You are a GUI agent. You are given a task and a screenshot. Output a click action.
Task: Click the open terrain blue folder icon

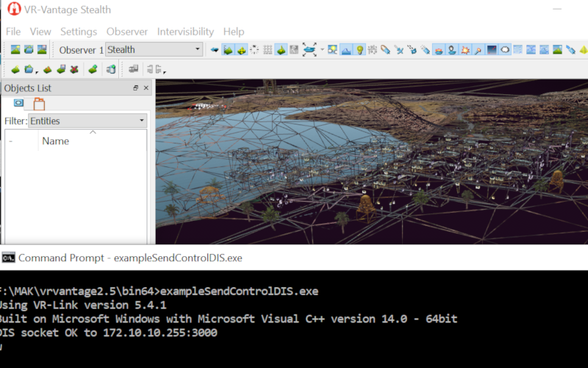[x=29, y=69]
